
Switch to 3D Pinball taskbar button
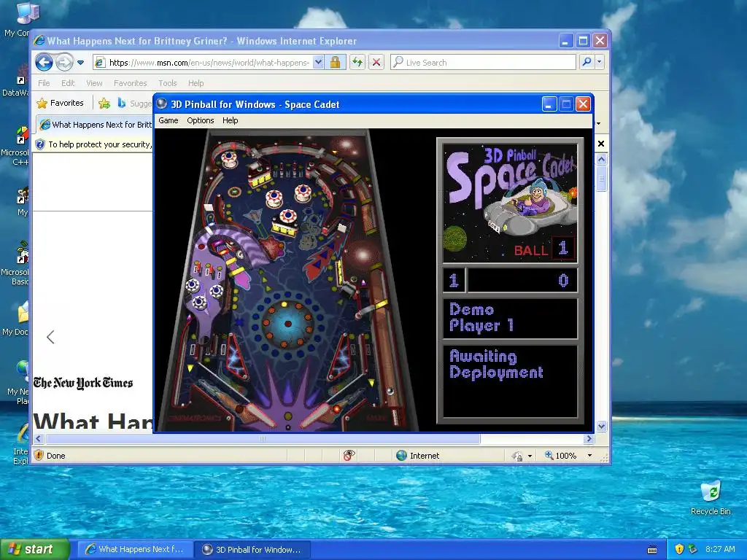[253, 549]
